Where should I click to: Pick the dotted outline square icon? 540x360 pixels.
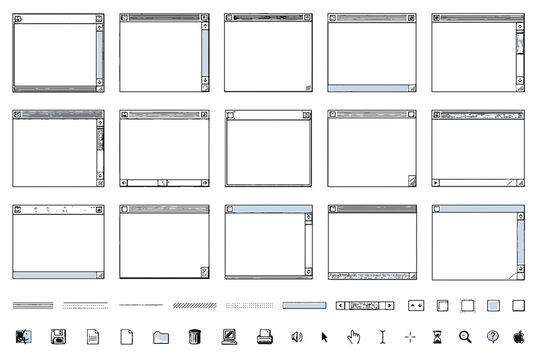pyautogui.click(x=467, y=306)
